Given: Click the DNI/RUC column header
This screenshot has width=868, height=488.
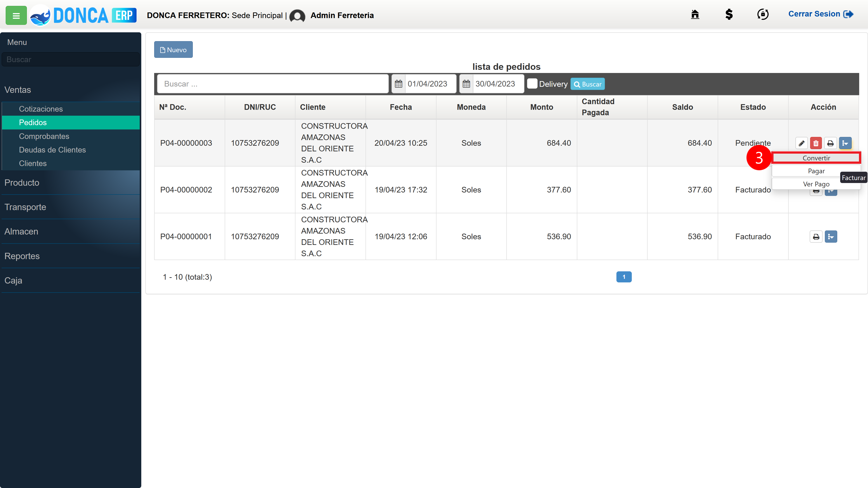Looking at the screenshot, I should coord(260,107).
